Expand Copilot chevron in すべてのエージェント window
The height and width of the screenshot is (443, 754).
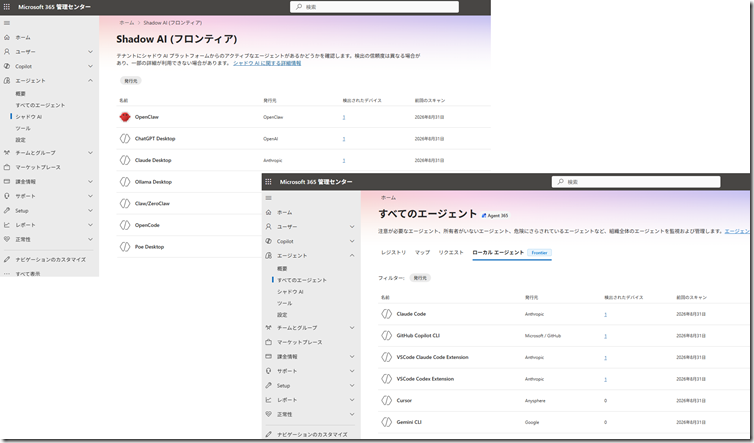coord(352,241)
